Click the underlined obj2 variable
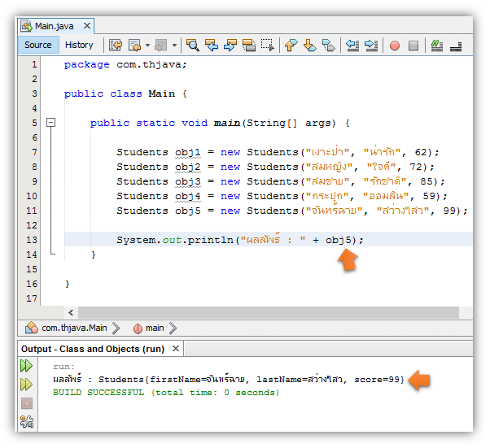Screen dimensions: 490x448 tap(188, 167)
